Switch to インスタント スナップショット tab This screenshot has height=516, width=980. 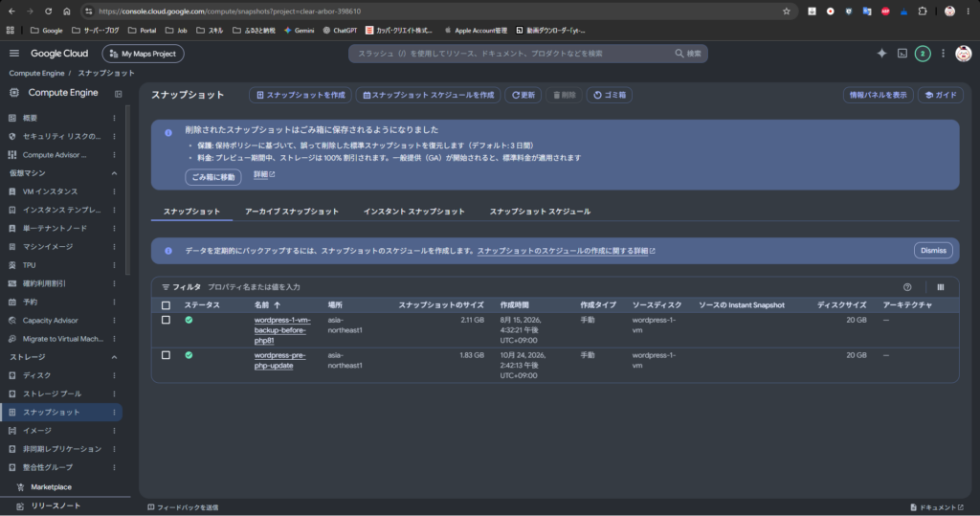[x=414, y=212]
